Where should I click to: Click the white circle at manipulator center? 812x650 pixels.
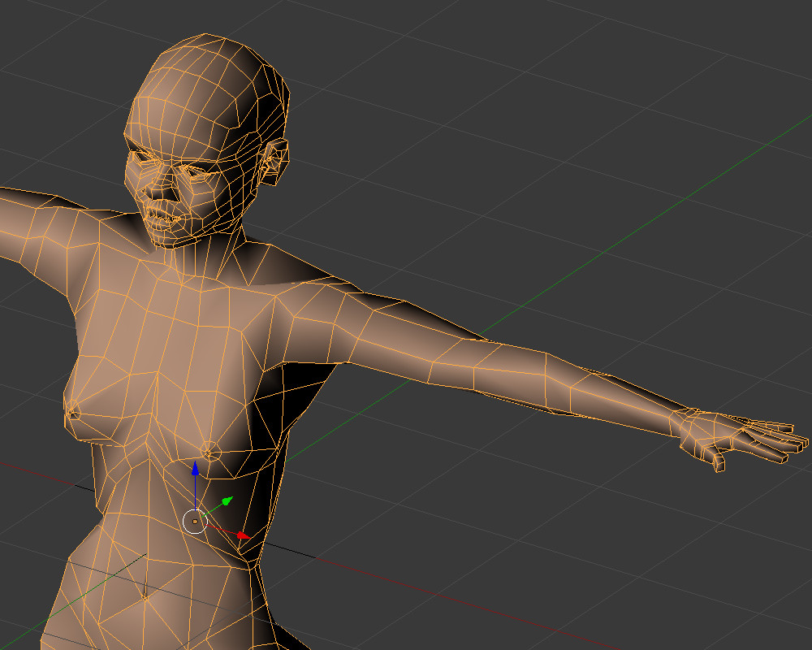click(x=195, y=521)
